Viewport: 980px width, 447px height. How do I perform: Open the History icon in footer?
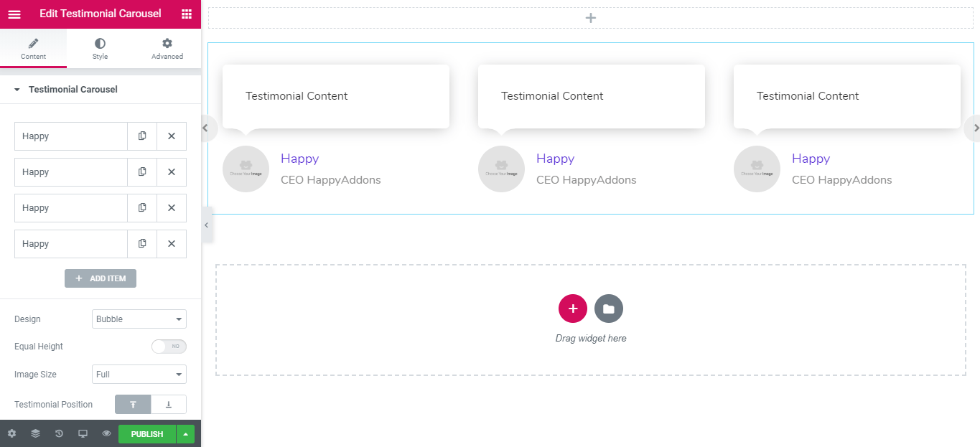(x=59, y=434)
